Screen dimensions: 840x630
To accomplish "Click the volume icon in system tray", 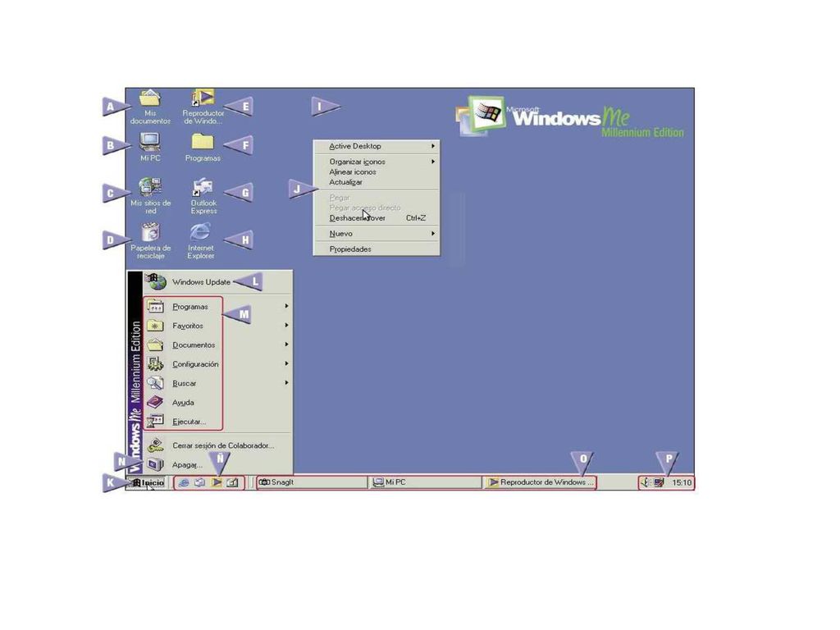I will pyautogui.click(x=645, y=482).
